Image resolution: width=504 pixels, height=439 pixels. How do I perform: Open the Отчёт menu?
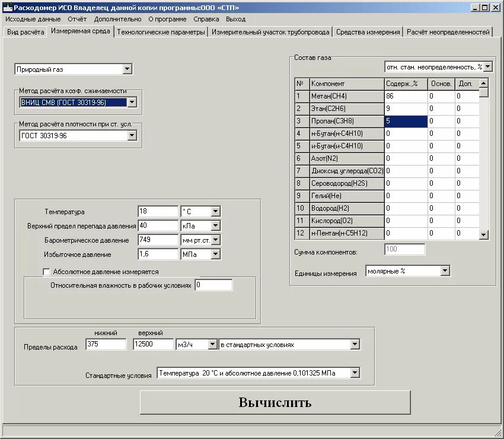tap(77, 20)
